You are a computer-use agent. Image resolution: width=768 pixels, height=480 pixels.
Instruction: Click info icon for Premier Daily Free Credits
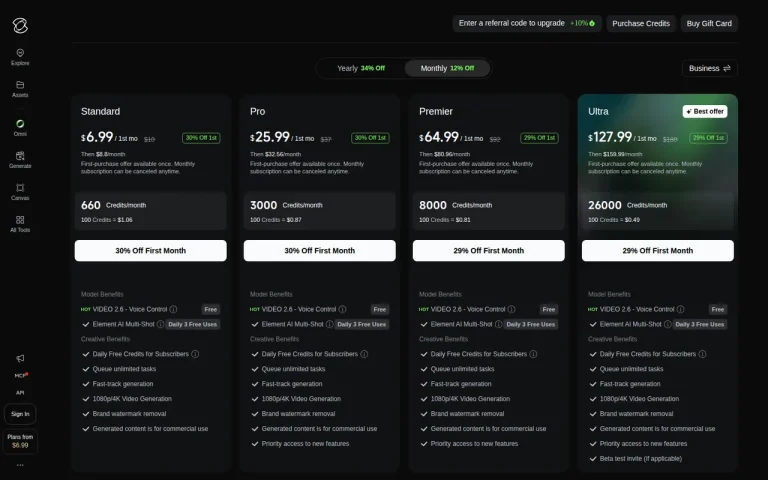[533, 354]
